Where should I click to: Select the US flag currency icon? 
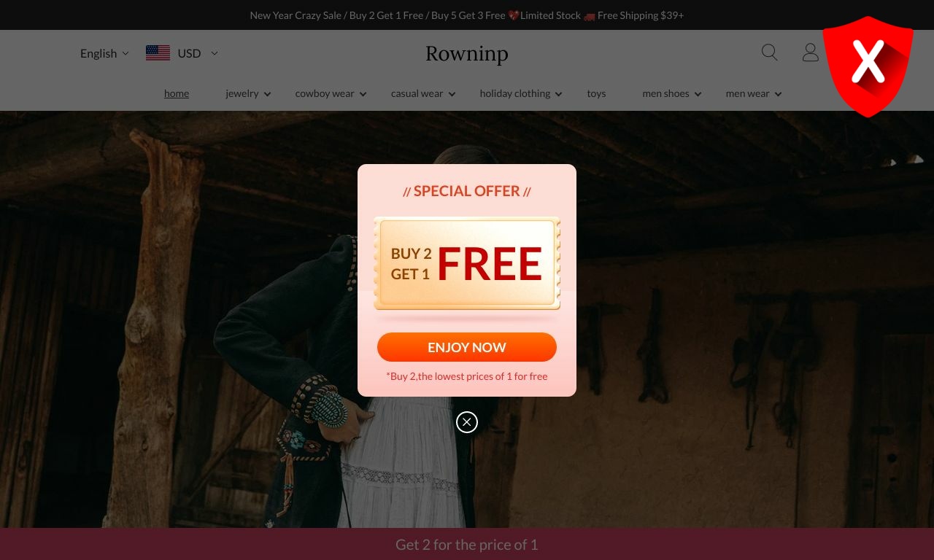click(158, 53)
